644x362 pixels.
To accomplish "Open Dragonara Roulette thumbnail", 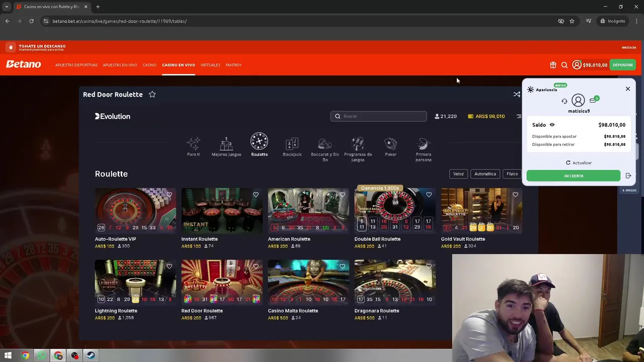I will tap(395, 283).
